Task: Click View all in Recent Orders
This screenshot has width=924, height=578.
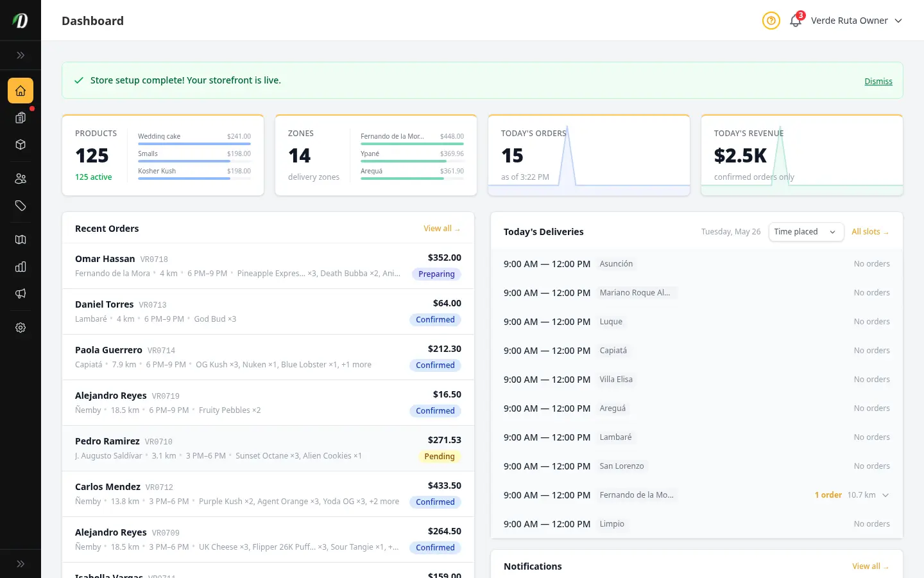Action: click(441, 229)
